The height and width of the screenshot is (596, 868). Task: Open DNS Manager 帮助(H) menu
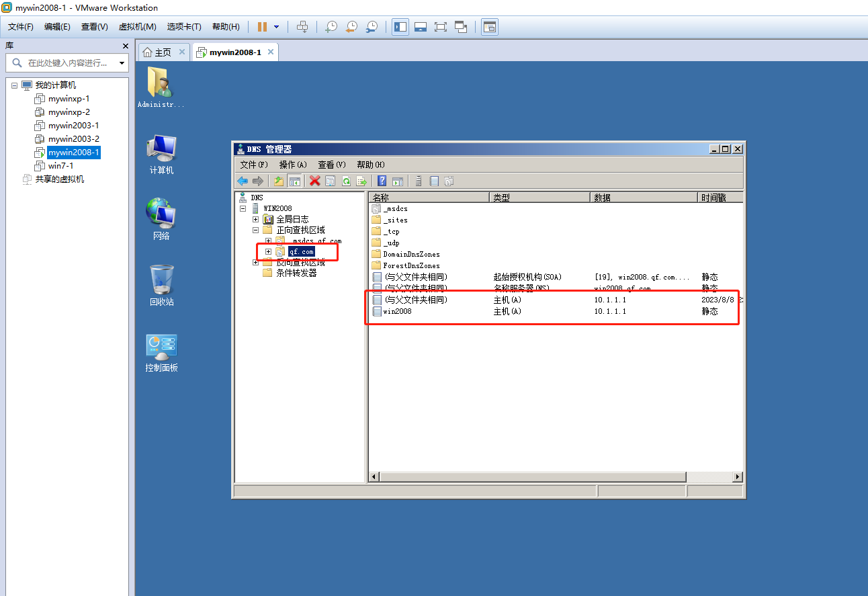[x=371, y=165]
